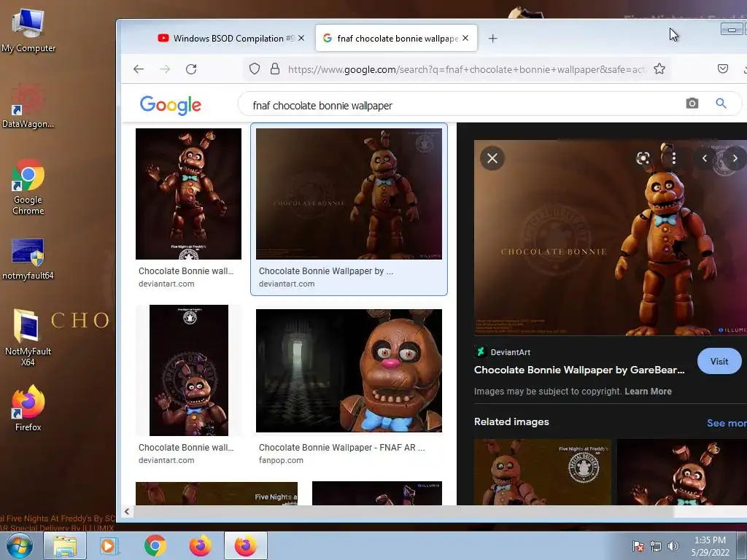Open Action Center flag tray icon
This screenshot has height=560, width=747.
[638, 546]
